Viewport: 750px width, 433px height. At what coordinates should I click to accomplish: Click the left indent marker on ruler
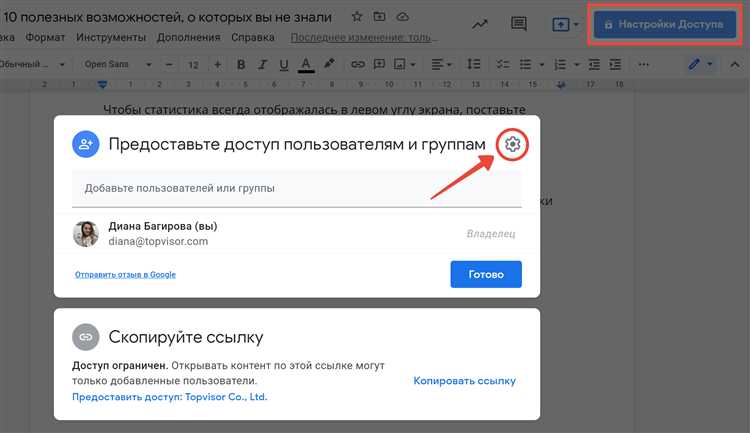102,85
